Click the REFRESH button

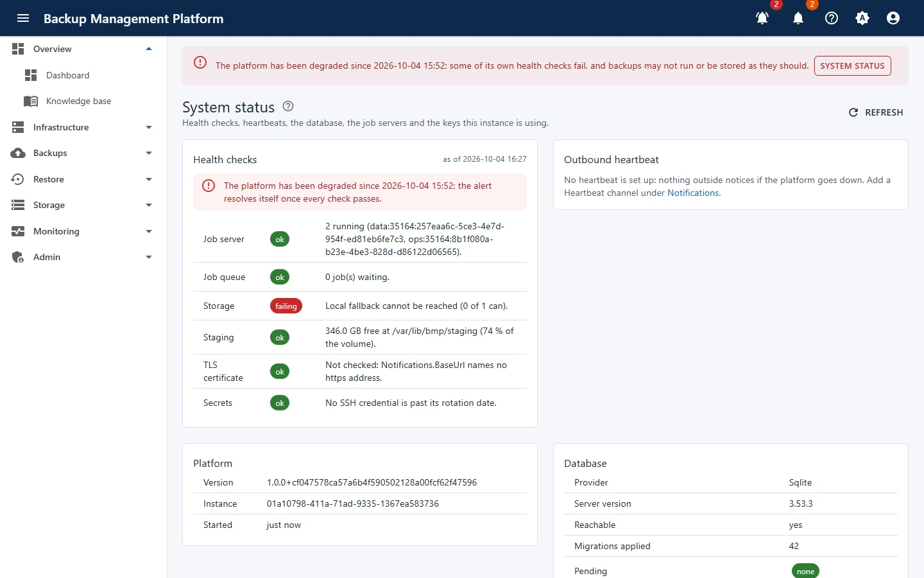pyautogui.click(x=876, y=112)
